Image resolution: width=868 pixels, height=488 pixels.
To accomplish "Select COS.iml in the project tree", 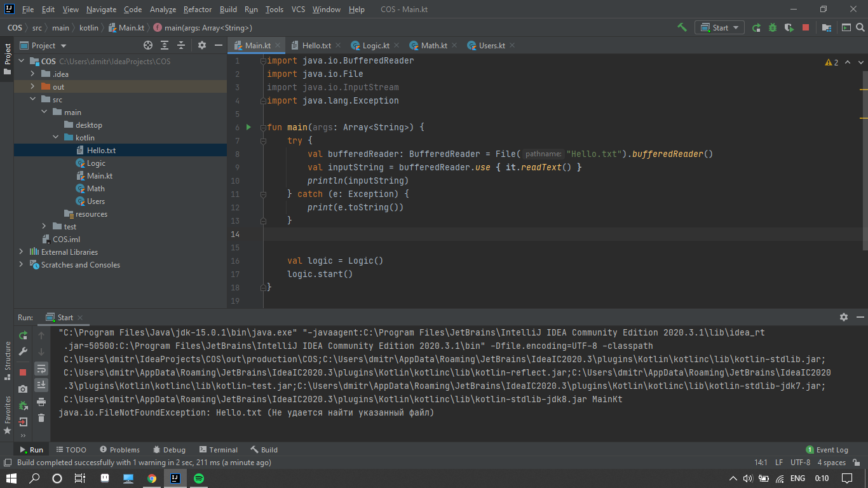I will click(120, 240).
